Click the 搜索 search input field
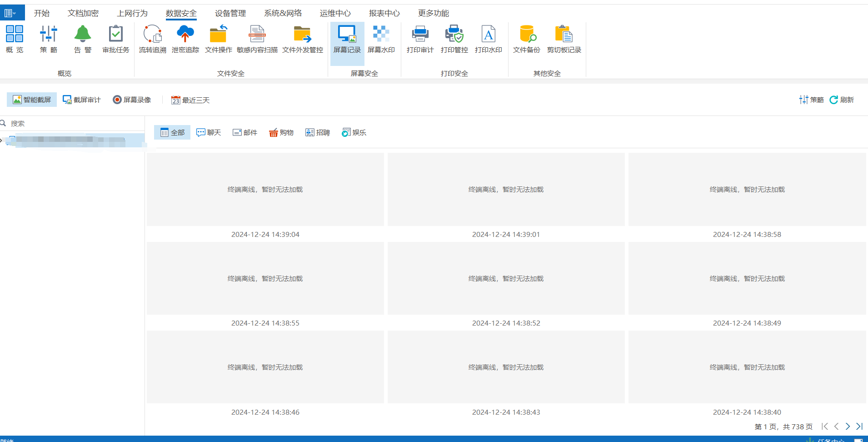The image size is (868, 442). click(73, 123)
